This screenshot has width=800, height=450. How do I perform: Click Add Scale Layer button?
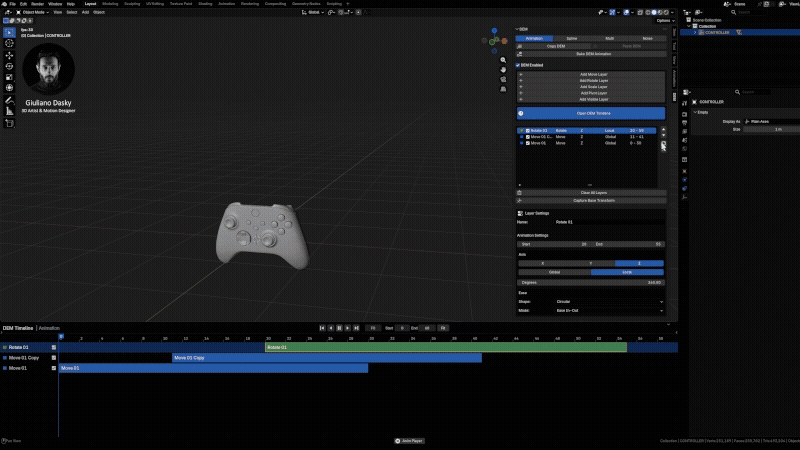(593, 87)
